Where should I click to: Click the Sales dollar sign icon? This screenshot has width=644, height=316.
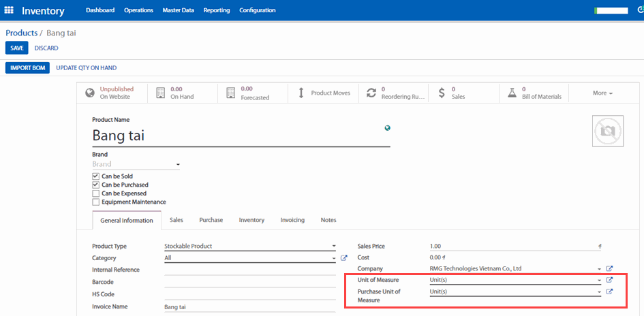[442, 93]
